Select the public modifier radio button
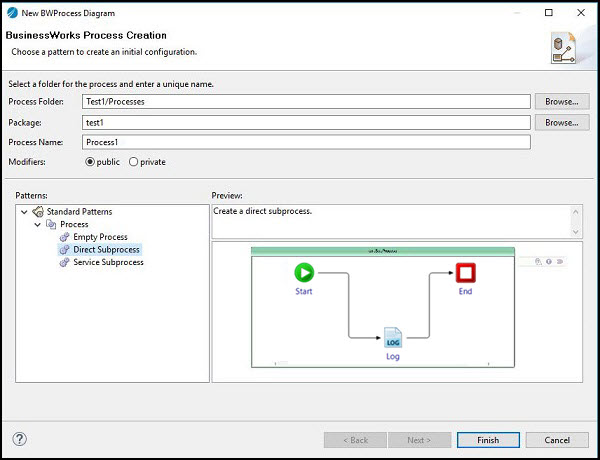Viewport: 600px width, 460px height. click(x=90, y=162)
